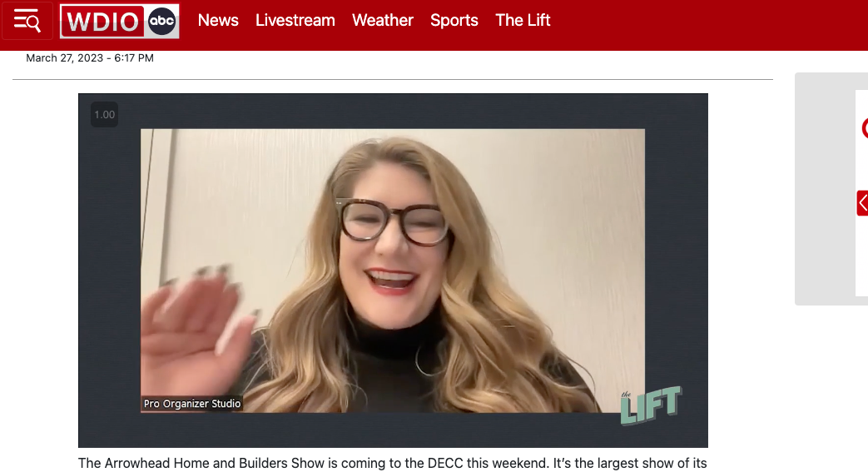Go to WDIO ABC homepage logo
Image resolution: width=868 pixels, height=472 pixels.
point(120,21)
